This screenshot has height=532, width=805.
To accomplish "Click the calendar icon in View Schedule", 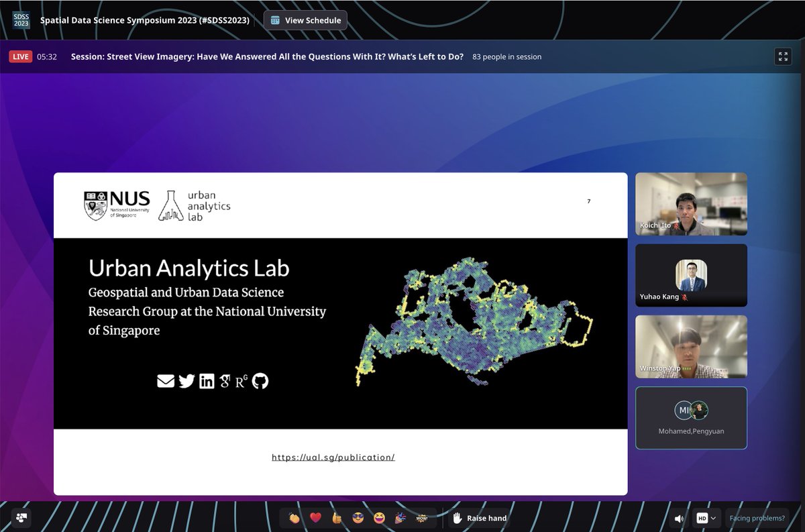I will (x=275, y=20).
